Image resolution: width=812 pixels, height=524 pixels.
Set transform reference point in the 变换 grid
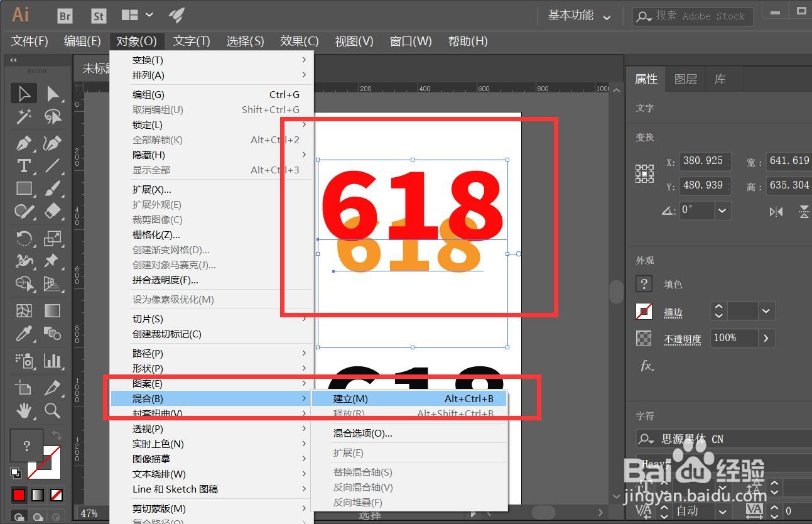click(646, 173)
